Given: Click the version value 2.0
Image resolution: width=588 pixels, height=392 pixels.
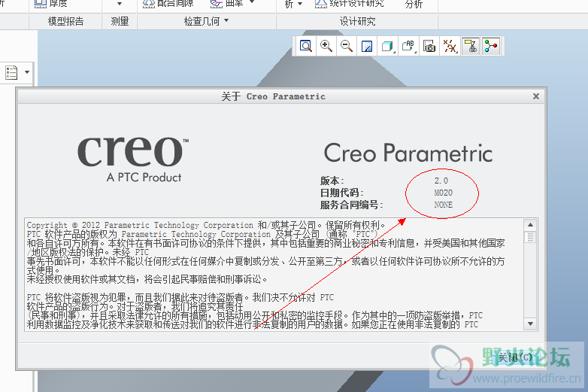Looking at the screenshot, I should pyautogui.click(x=441, y=181).
